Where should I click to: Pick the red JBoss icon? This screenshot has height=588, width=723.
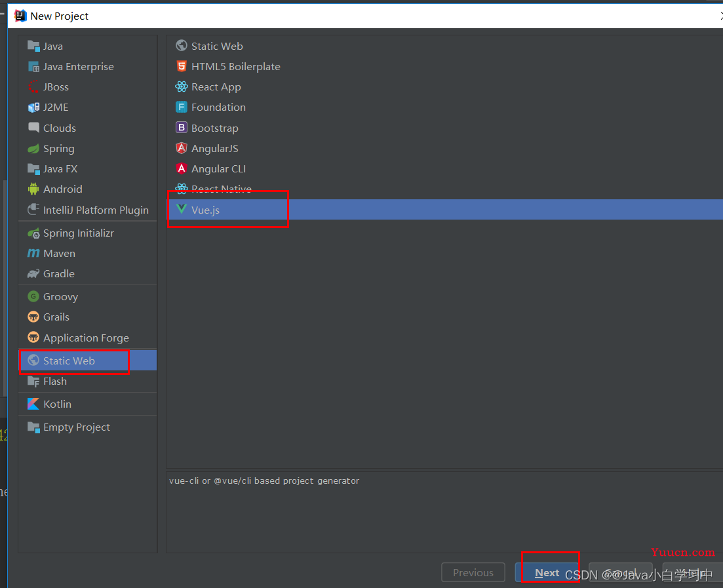[33, 87]
